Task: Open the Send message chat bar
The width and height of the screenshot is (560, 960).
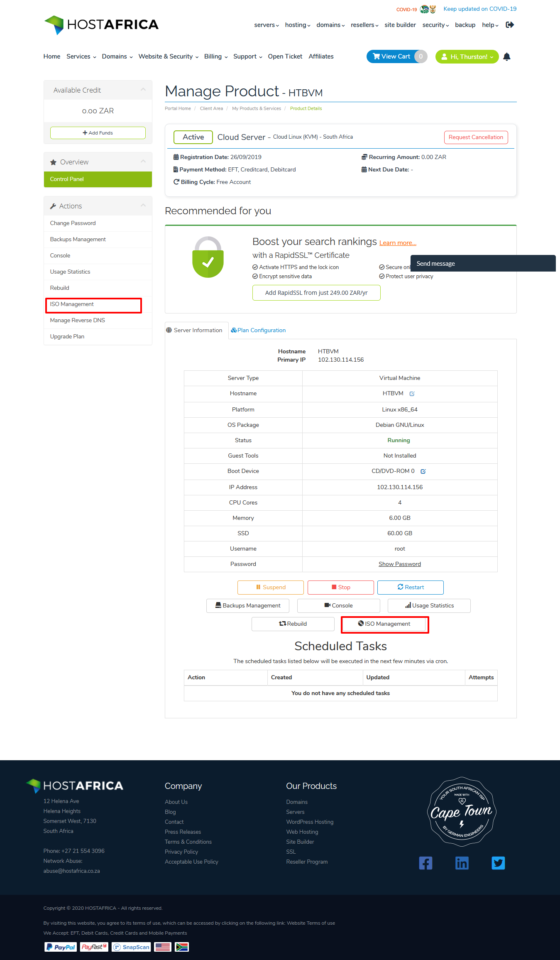Action: point(483,264)
